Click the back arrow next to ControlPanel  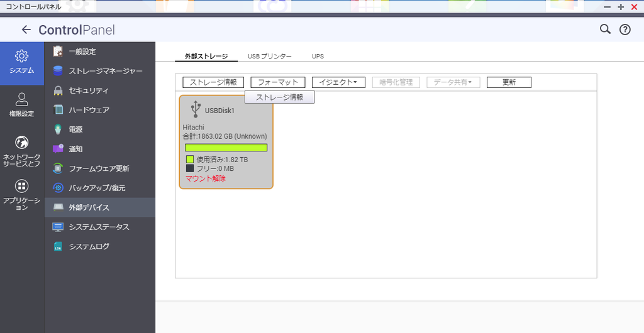[x=26, y=30]
